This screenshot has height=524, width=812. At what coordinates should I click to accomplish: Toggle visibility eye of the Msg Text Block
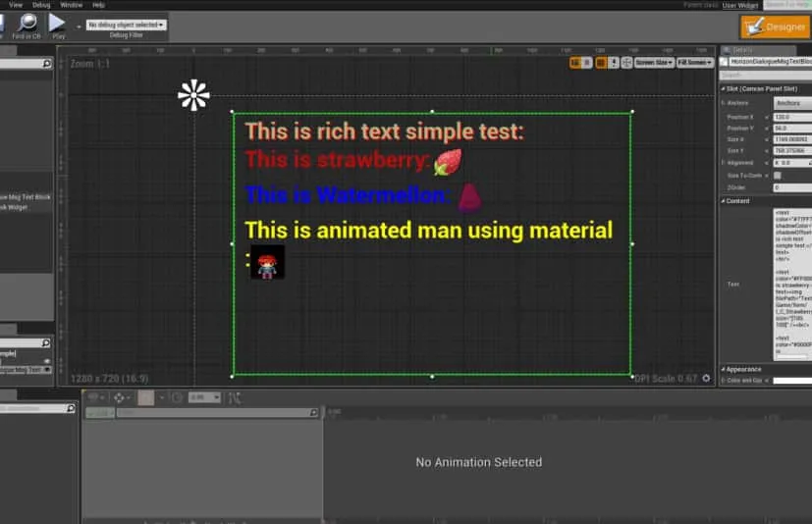click(46, 370)
